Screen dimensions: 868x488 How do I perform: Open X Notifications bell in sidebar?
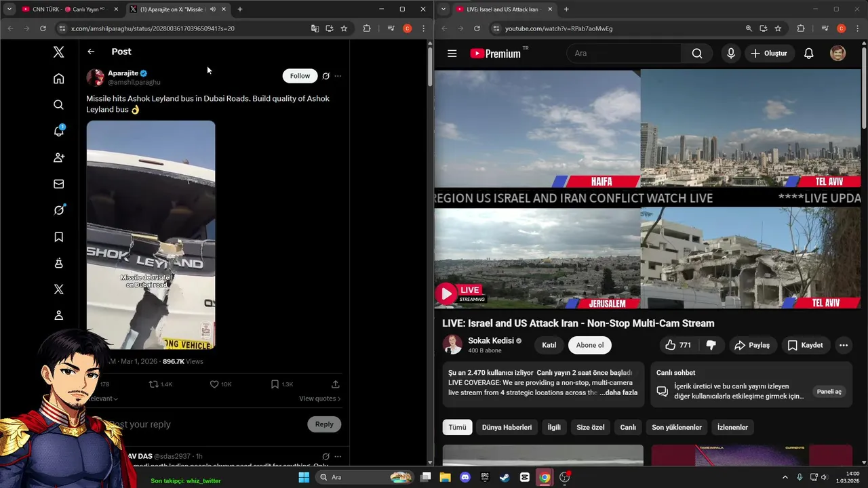point(59,131)
